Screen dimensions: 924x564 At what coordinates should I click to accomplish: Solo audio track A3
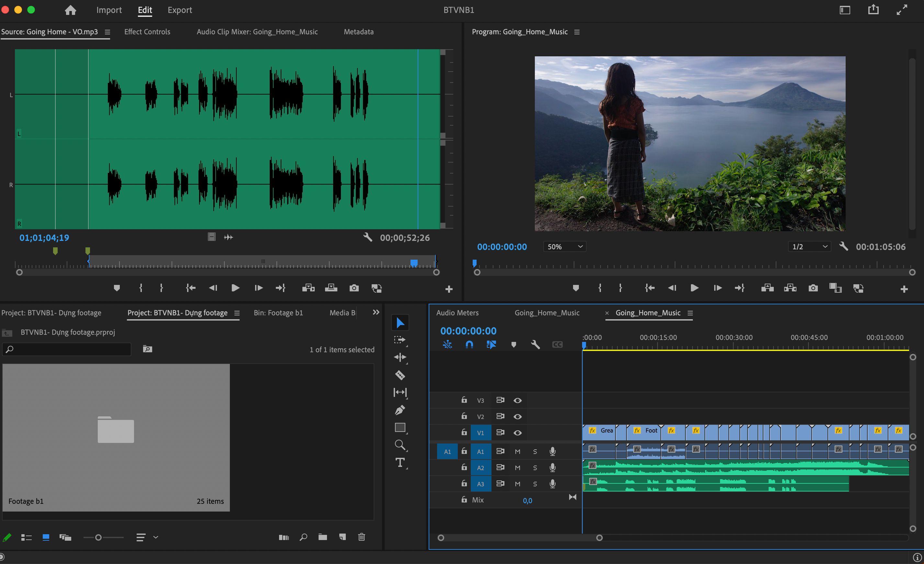click(535, 484)
